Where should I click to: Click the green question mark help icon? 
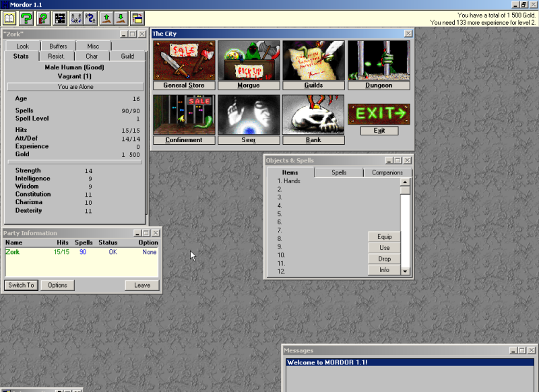point(26,18)
